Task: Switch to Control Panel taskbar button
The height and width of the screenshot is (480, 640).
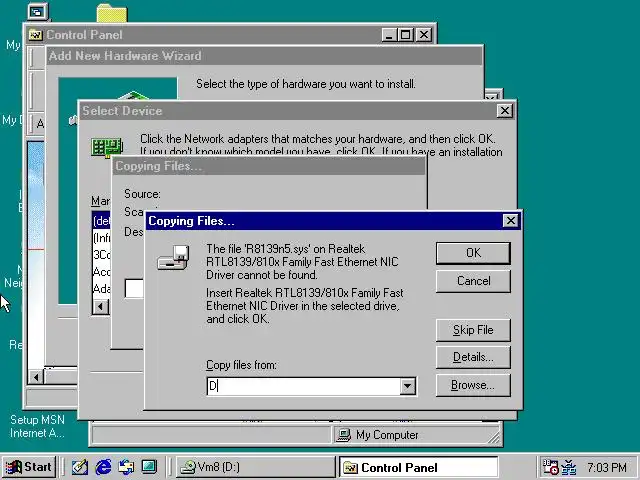Action: pyautogui.click(x=419, y=467)
